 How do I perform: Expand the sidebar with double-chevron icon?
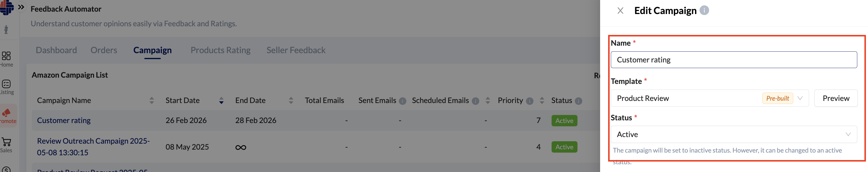click(21, 7)
